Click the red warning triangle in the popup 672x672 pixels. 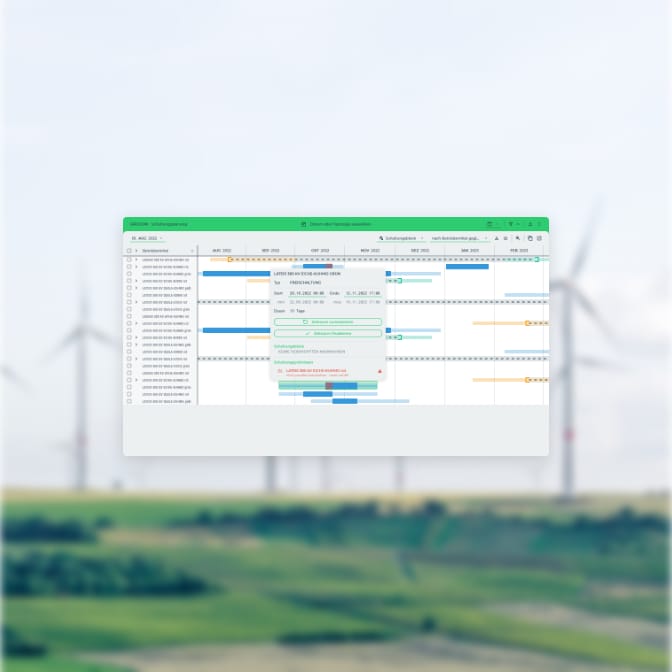379,371
